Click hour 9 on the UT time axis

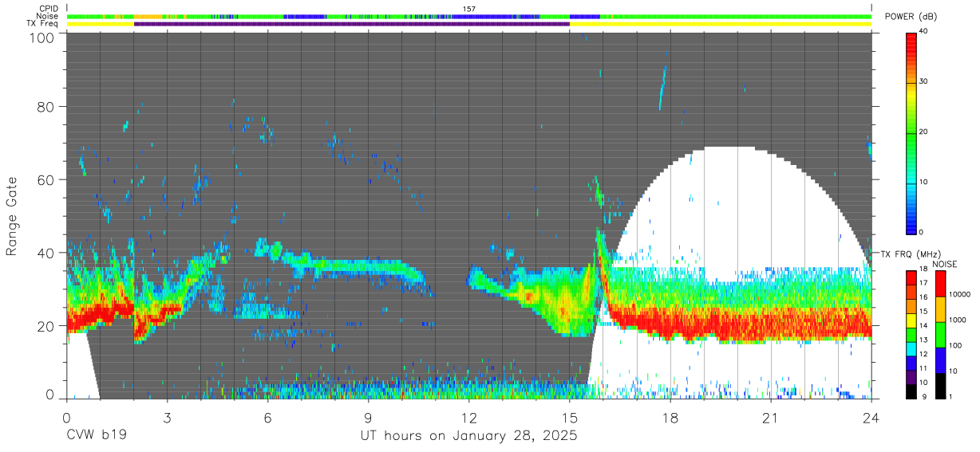tap(368, 417)
